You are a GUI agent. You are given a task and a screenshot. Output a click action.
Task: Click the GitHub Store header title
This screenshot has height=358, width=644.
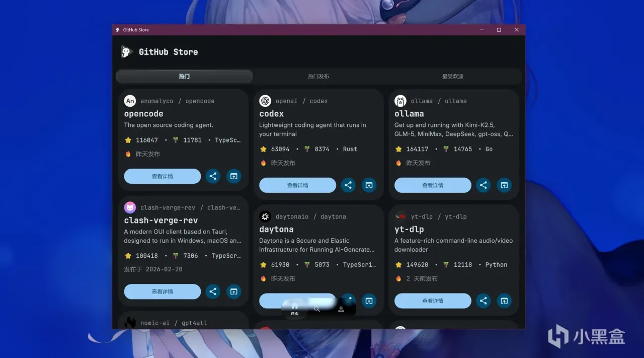[169, 52]
